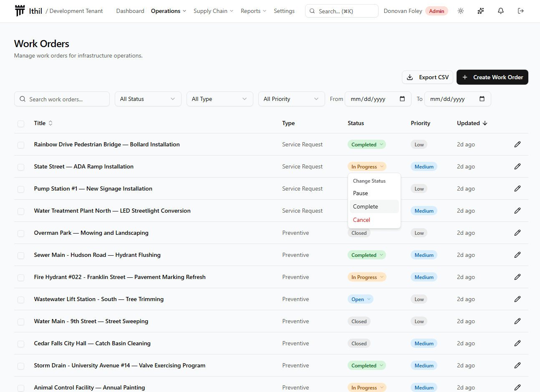
Task: Edit Wastewater Lift Station South work order
Action: click(x=517, y=299)
